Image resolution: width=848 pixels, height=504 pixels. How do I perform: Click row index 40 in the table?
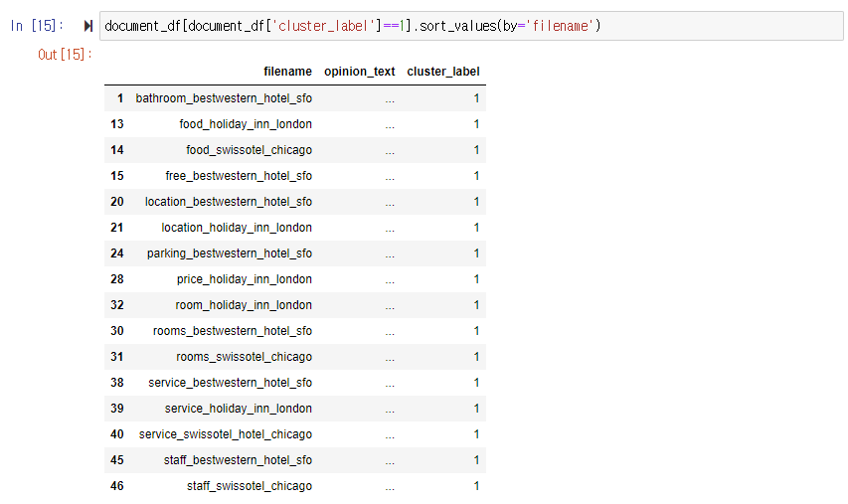pos(117,434)
